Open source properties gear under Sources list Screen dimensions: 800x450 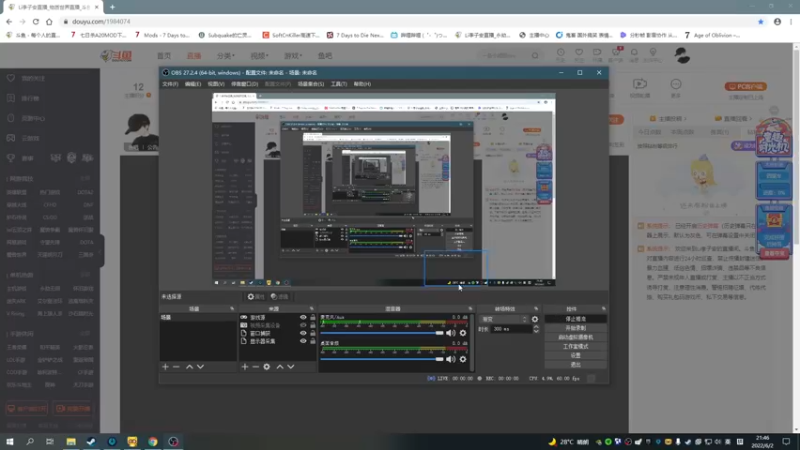pyautogui.click(x=267, y=367)
